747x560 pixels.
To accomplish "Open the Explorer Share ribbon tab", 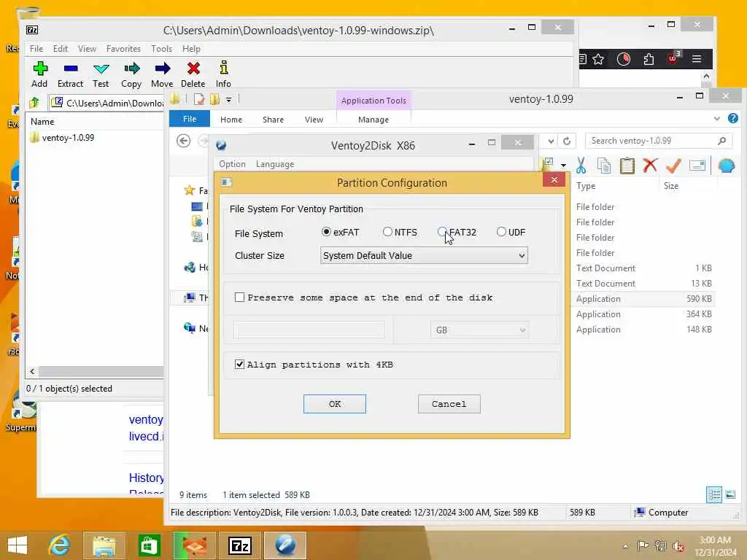I will [x=273, y=120].
